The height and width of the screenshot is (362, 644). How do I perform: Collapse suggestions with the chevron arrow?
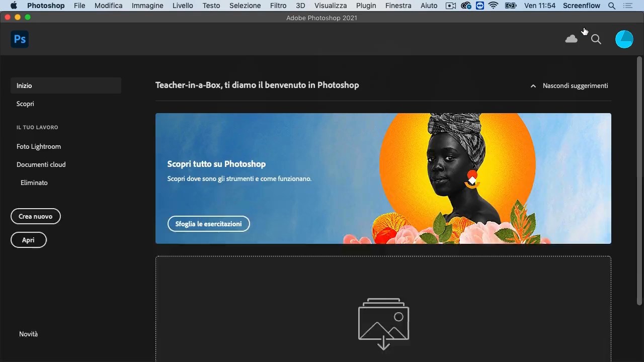click(x=533, y=86)
